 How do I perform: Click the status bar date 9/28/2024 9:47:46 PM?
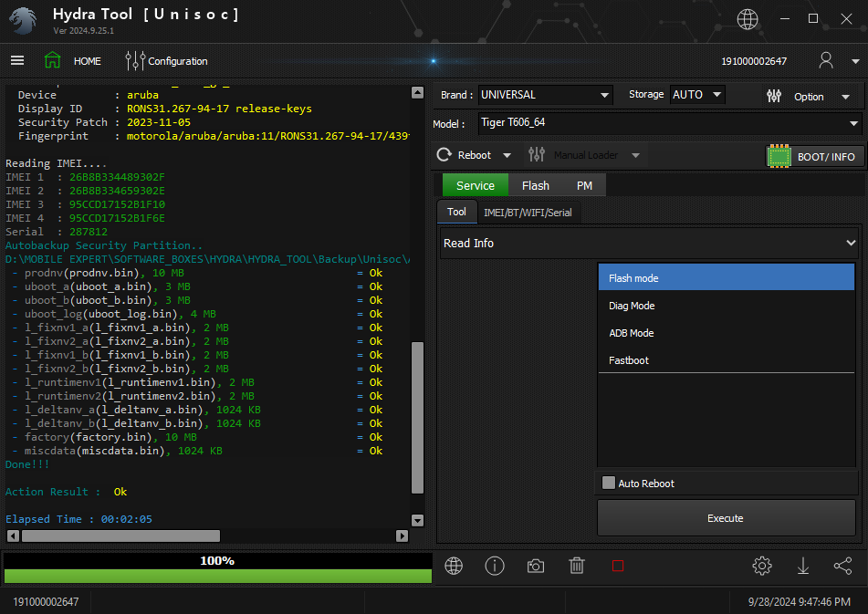(x=799, y=601)
